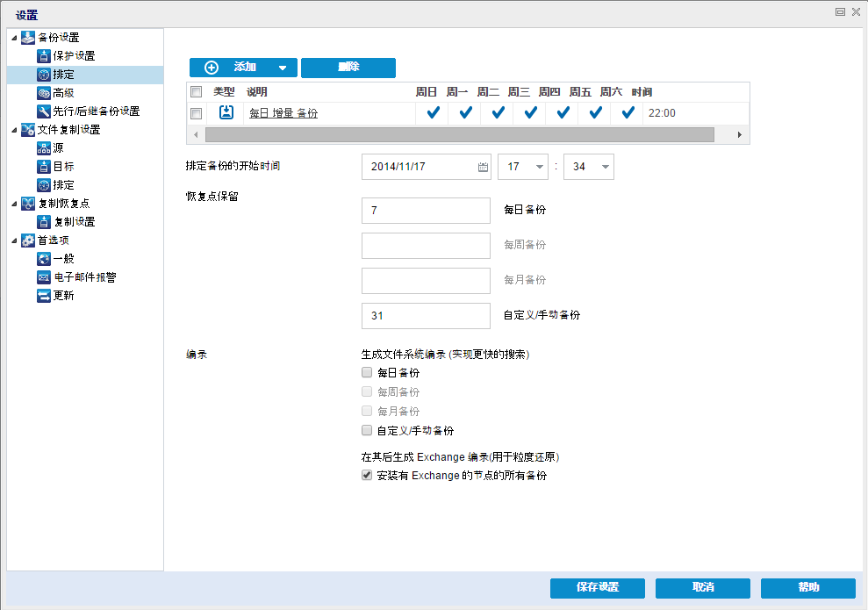Uncheck the Exchange 节点的所有备份 checkbox

pyautogui.click(x=367, y=476)
